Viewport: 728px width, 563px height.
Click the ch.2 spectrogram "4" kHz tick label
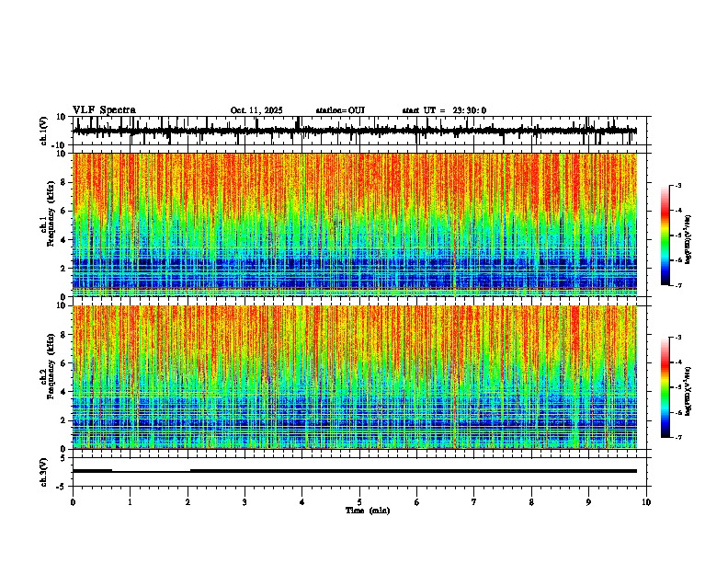pyautogui.click(x=63, y=392)
